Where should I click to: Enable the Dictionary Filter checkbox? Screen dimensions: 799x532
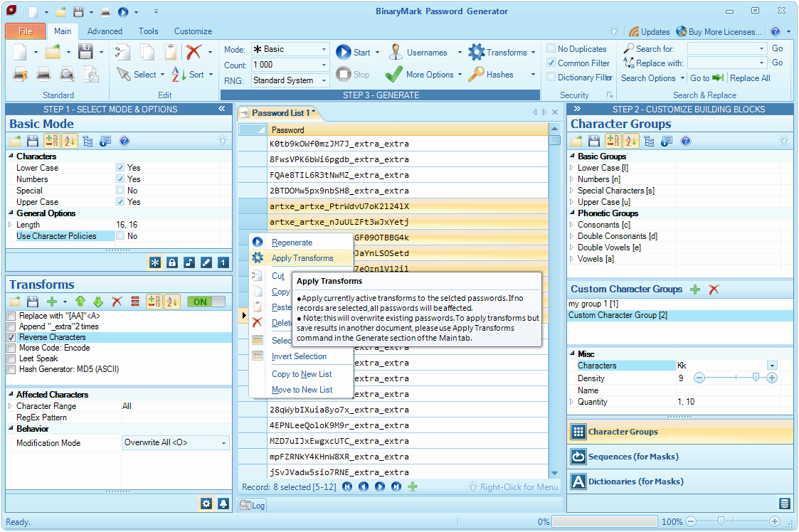click(x=551, y=77)
